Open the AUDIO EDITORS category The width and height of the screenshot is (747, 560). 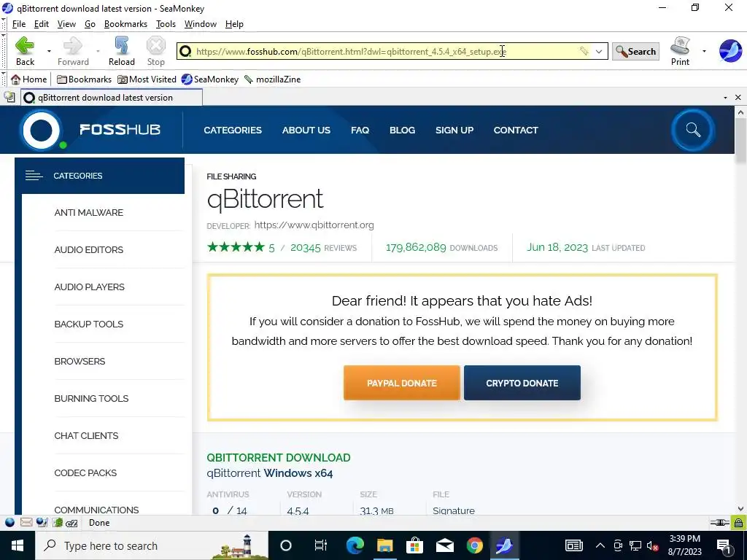point(88,249)
